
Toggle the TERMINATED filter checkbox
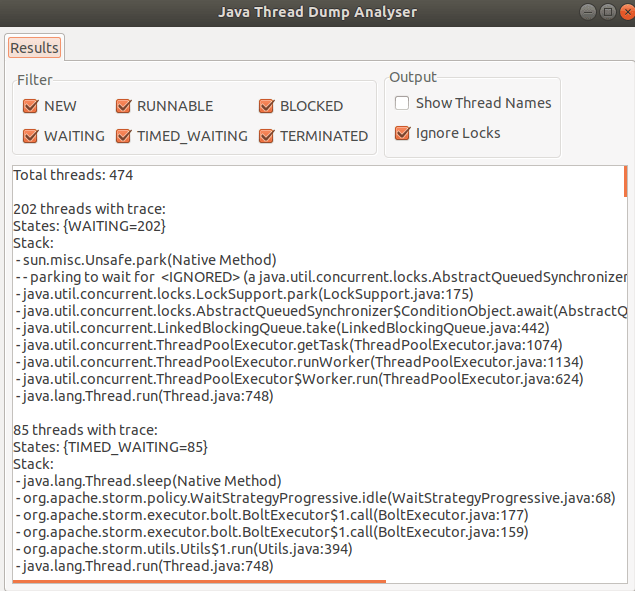(267, 136)
